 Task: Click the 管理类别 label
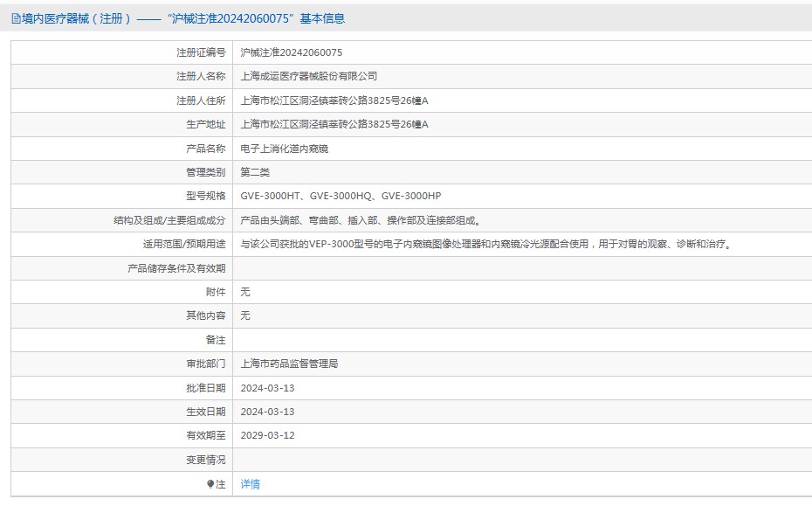[x=206, y=172]
